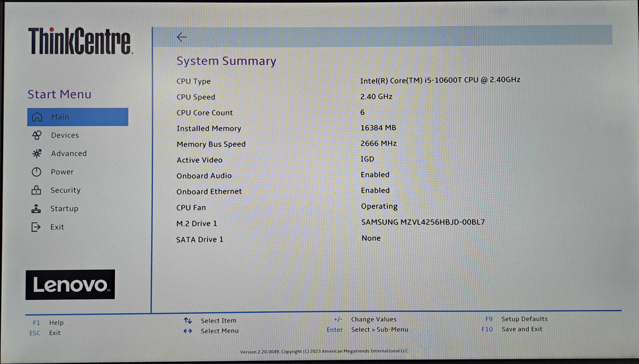Click Enabled value for Onboard Ethernet
Screen dimensions: 639x364
pyautogui.click(x=375, y=190)
